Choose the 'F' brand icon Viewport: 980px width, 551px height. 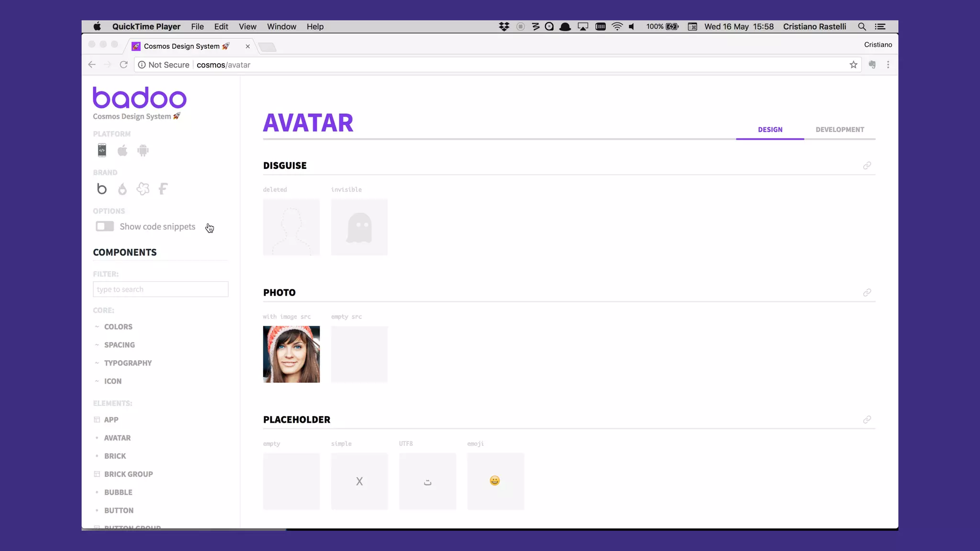pyautogui.click(x=163, y=189)
